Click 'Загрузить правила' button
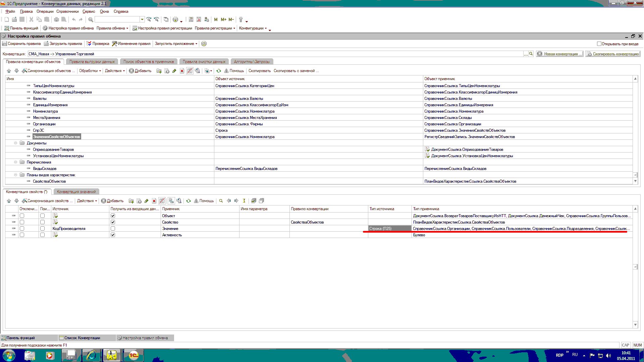644x362 pixels. coord(63,44)
